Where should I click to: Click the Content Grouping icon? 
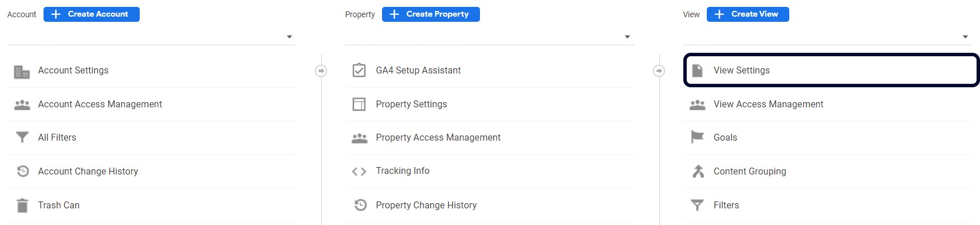(698, 171)
